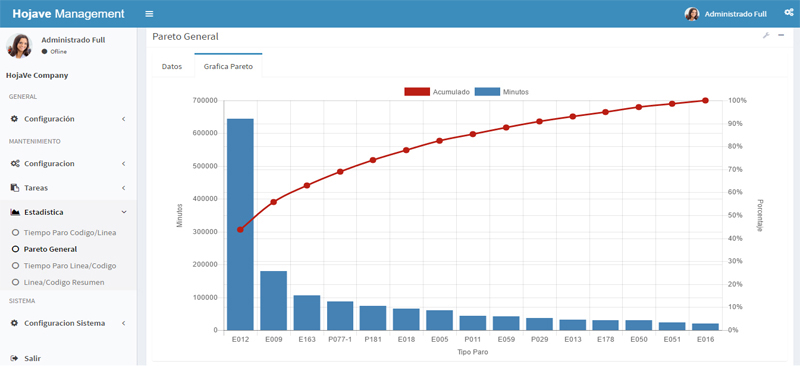This screenshot has height=366, width=800.
Task: Click the 700000 y-axis value
Action: pos(204,101)
